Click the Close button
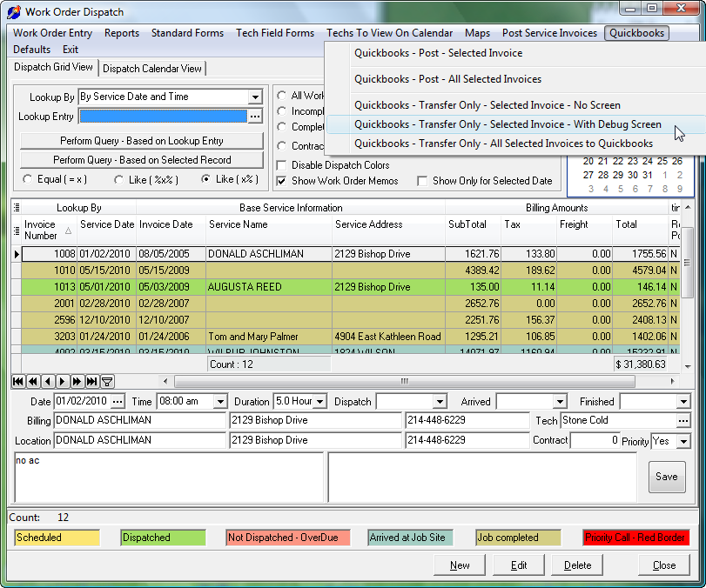This screenshot has height=588, width=706. [664, 565]
